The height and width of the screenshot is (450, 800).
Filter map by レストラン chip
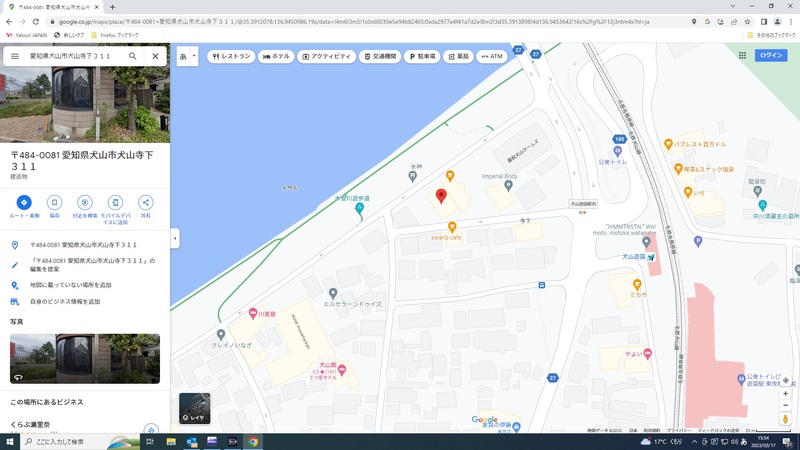(x=231, y=57)
